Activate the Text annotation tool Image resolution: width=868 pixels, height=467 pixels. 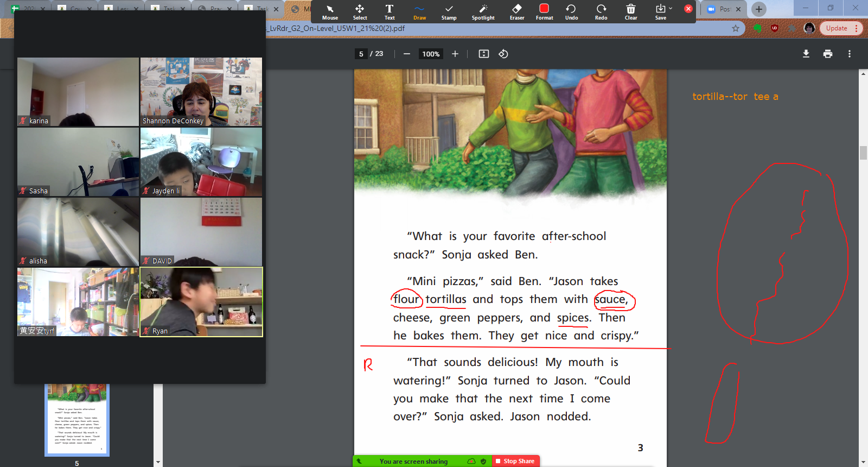click(390, 12)
